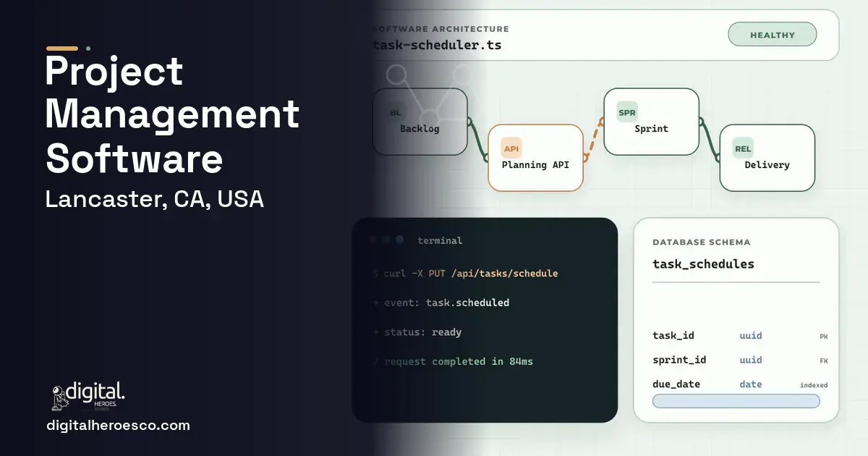Click the status: ready line
The width and height of the screenshot is (868, 456).
pos(417,332)
